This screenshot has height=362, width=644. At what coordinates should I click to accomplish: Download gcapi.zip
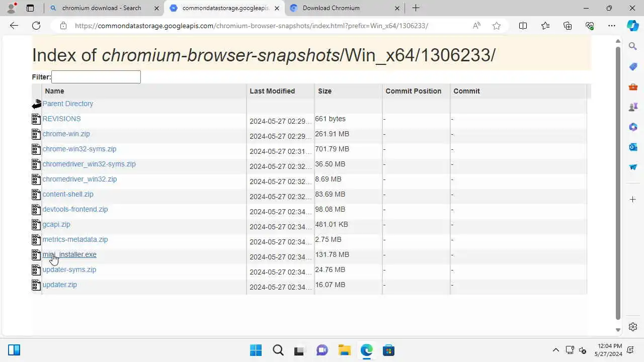pyautogui.click(x=56, y=224)
